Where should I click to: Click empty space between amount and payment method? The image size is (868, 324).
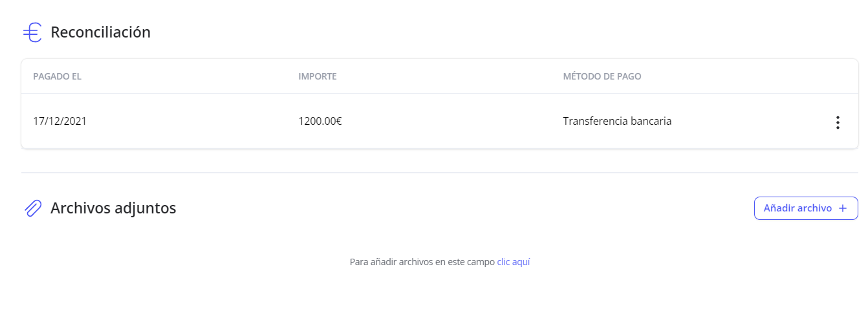pos(453,121)
